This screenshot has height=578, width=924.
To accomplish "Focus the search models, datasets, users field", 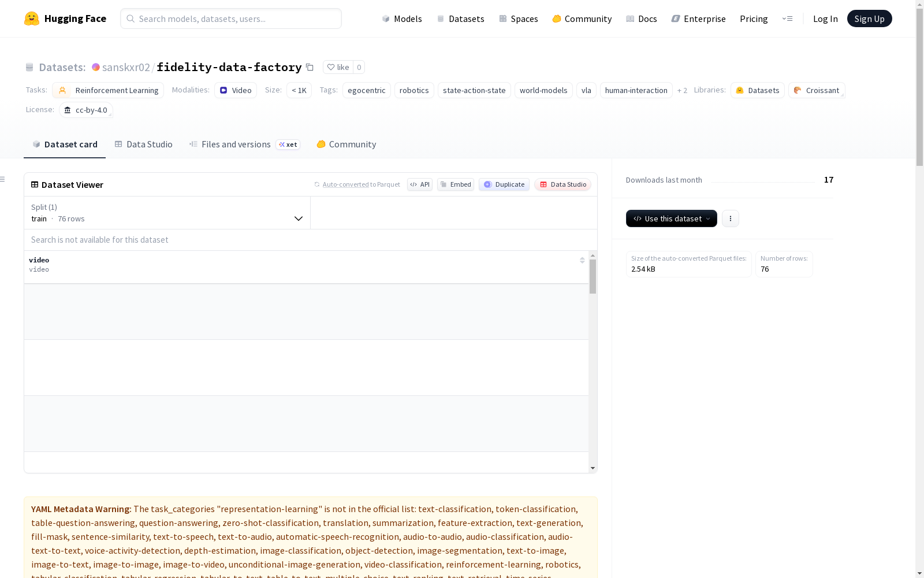I will tap(231, 18).
